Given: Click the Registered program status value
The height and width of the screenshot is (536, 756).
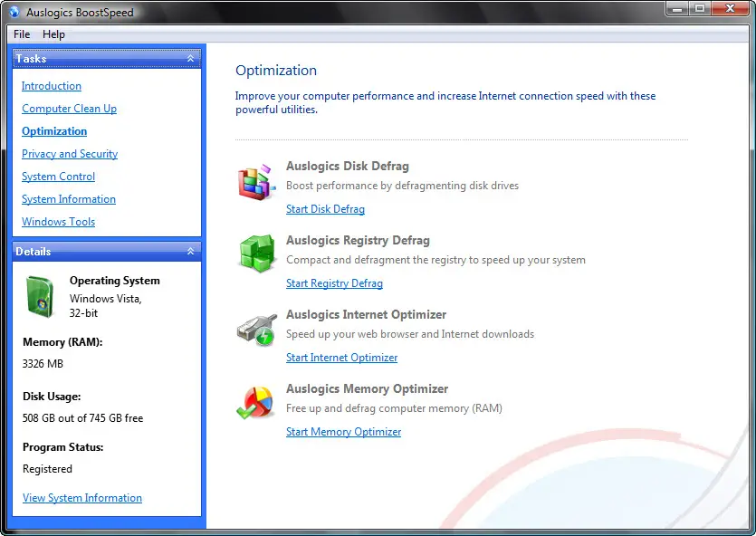Looking at the screenshot, I should click(47, 468).
